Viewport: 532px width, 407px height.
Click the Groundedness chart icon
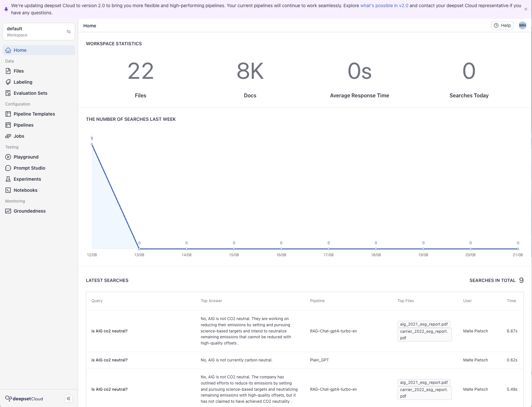click(8, 211)
